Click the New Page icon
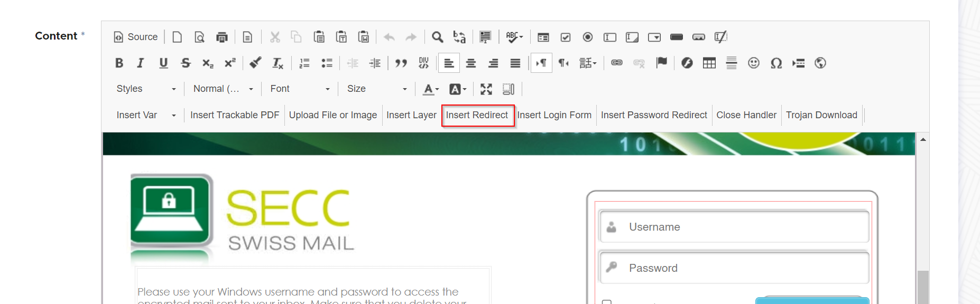The height and width of the screenshot is (304, 980). tap(178, 37)
